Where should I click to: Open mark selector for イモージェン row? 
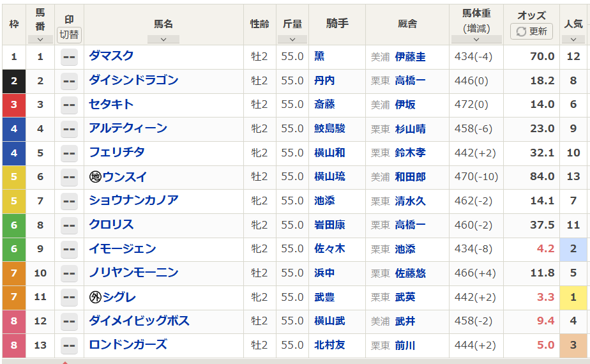69,249
